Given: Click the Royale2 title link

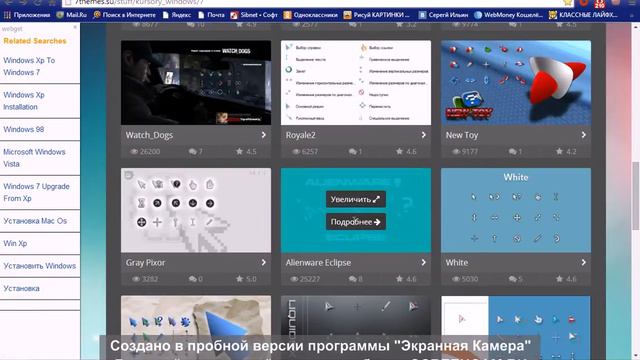Looking at the screenshot, I should pyautogui.click(x=300, y=135).
